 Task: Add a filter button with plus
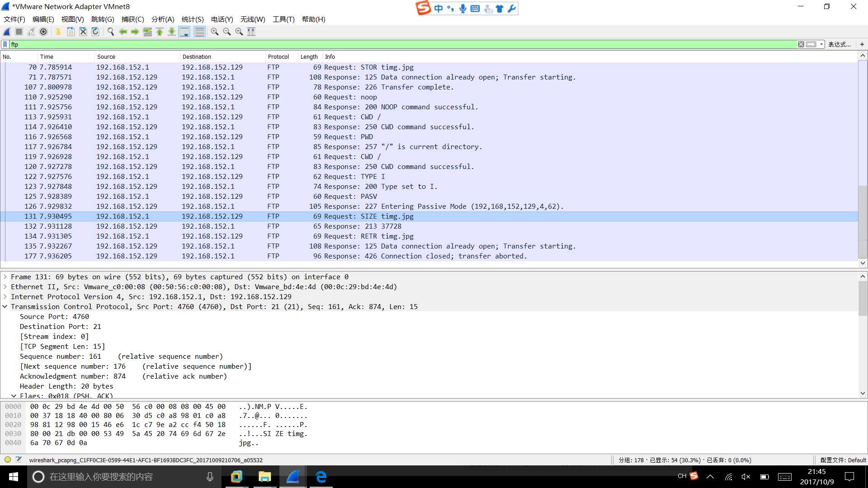pos(862,44)
